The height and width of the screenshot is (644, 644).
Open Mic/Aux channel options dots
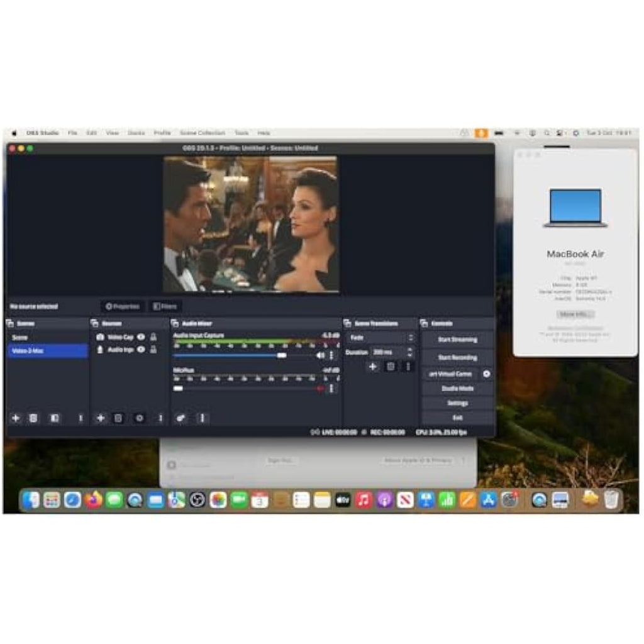click(331, 389)
